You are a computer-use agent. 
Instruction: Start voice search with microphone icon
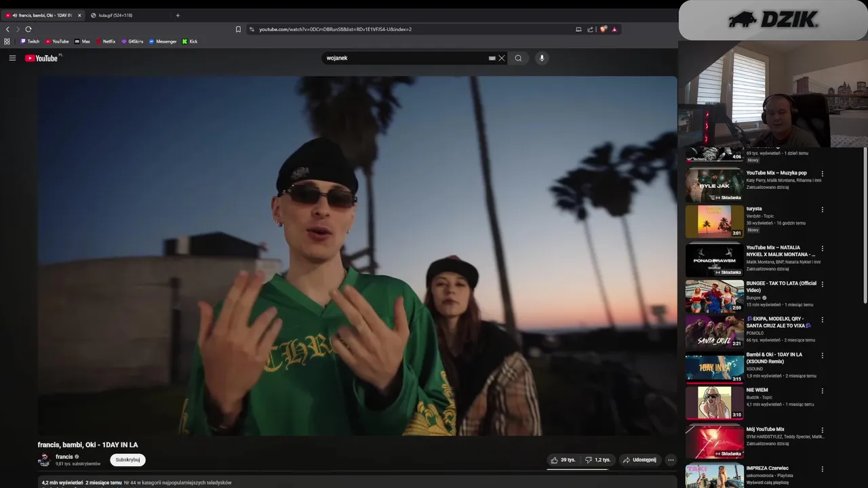point(541,58)
